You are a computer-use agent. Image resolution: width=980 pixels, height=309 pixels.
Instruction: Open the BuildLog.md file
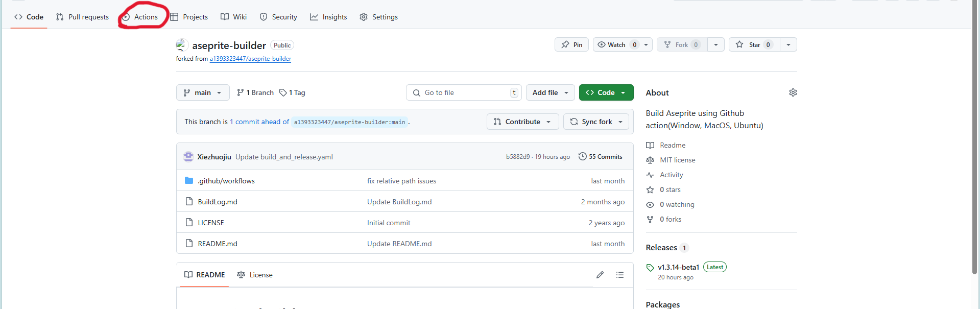click(218, 202)
